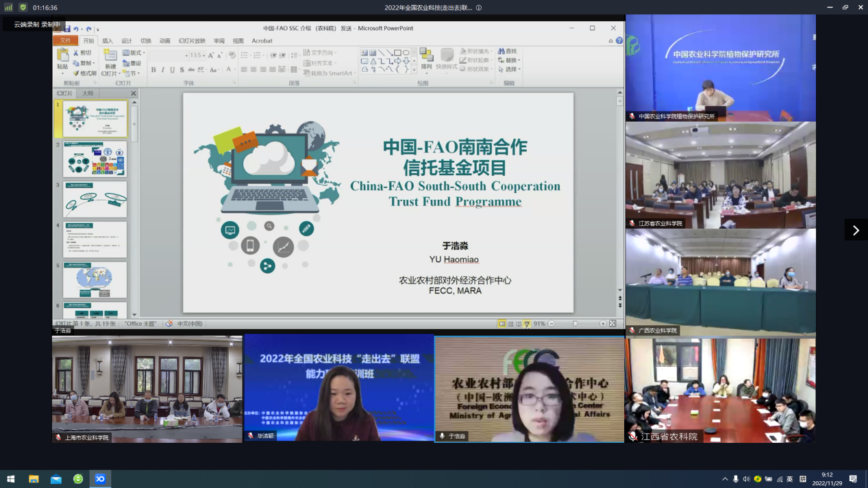Image resolution: width=868 pixels, height=488 pixels.
Task: Click the next page arrow of video gallery
Action: click(855, 230)
